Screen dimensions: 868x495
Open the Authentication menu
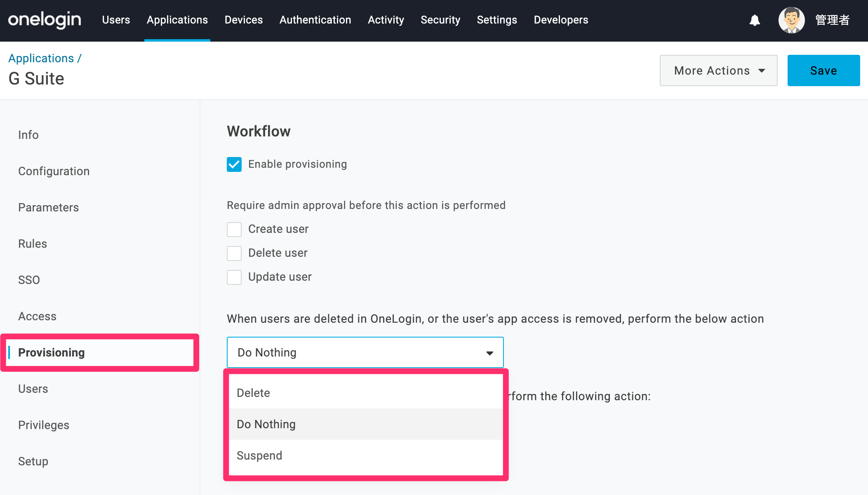(x=315, y=20)
